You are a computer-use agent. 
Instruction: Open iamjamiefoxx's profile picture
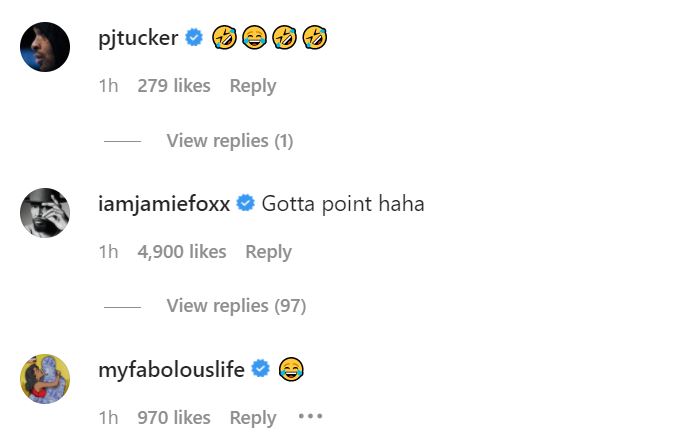[x=45, y=213]
